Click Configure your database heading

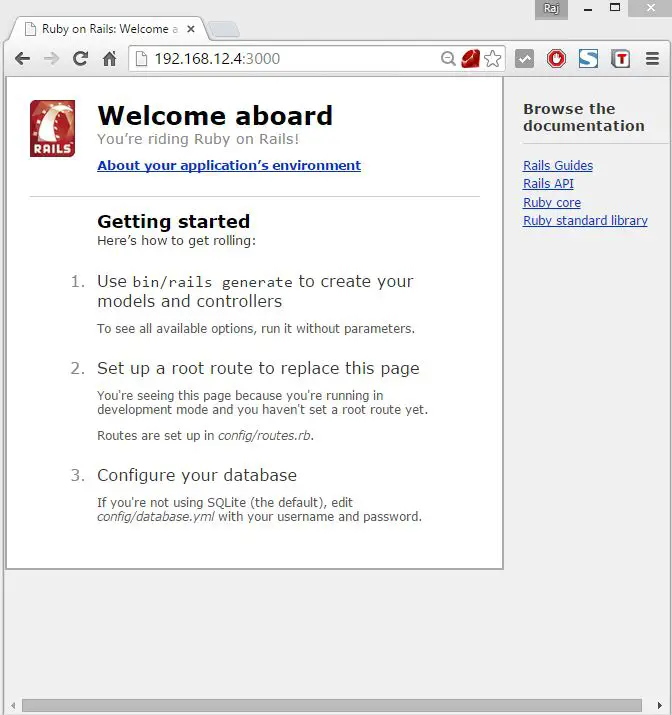[x=197, y=475]
